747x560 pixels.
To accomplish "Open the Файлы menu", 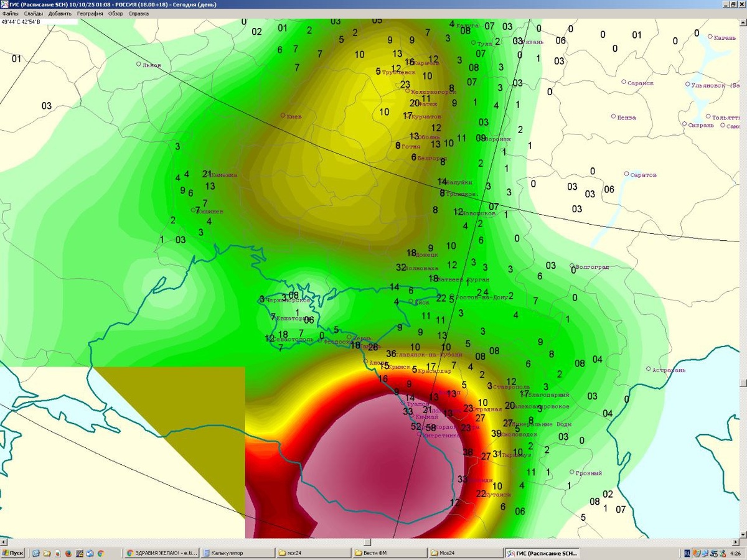I will coord(9,13).
